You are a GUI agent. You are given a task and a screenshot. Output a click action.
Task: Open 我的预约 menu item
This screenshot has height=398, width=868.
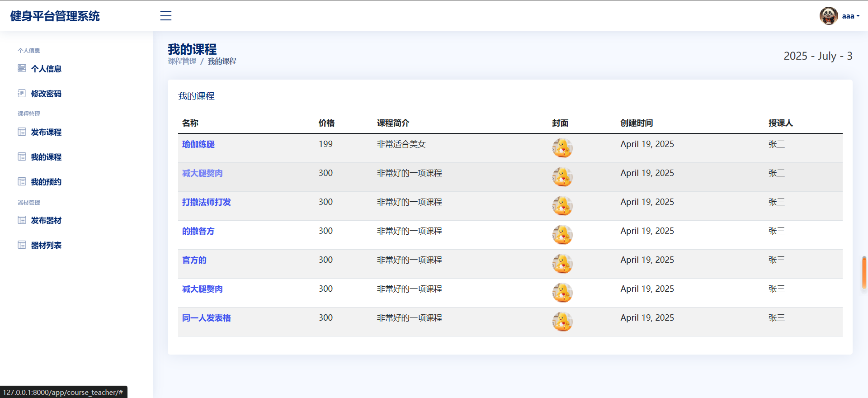(x=46, y=182)
